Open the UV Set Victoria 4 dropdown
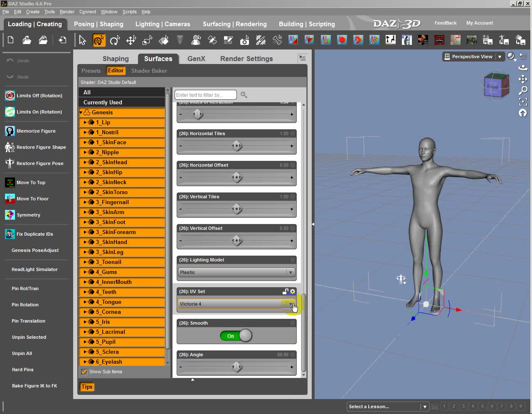532x414 pixels. coord(236,304)
